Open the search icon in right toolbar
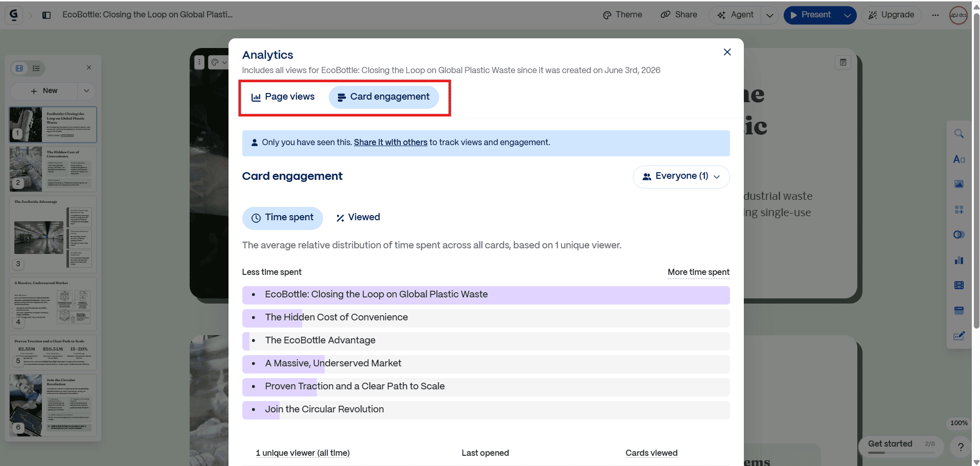 coord(959,134)
